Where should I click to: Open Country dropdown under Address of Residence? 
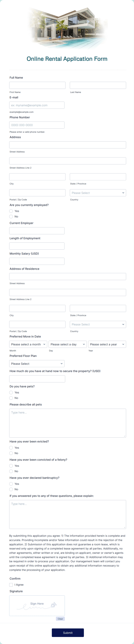[x=98, y=324]
